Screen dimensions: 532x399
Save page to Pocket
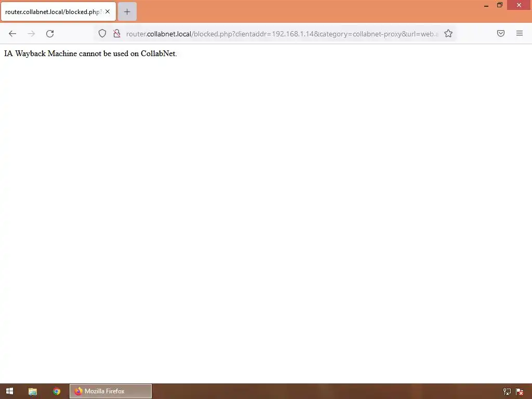coord(501,33)
